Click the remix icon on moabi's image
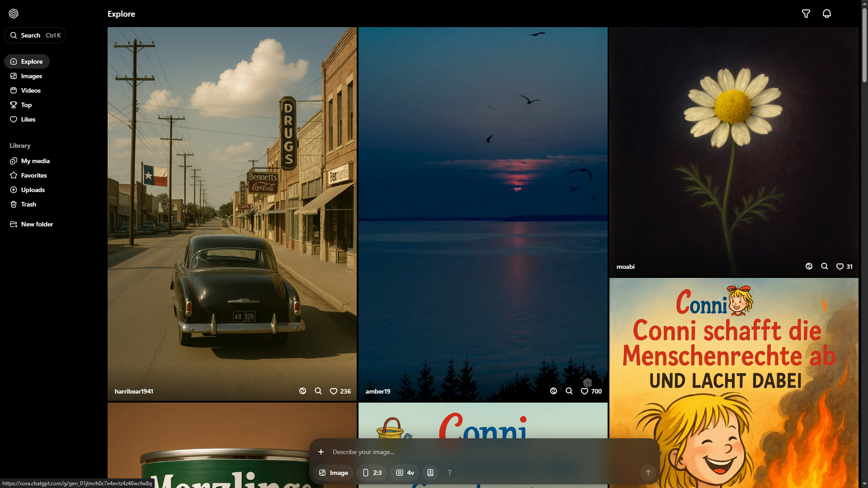The image size is (868, 488). pos(809,267)
